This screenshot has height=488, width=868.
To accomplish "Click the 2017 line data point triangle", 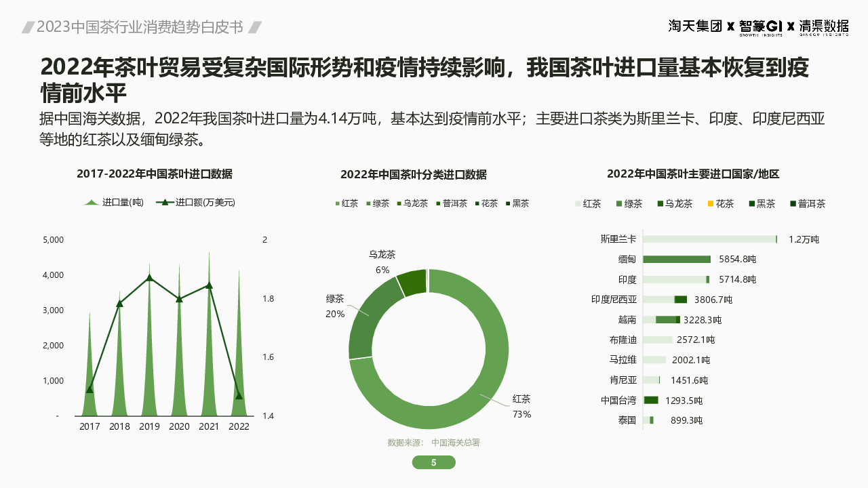I will tap(90, 389).
